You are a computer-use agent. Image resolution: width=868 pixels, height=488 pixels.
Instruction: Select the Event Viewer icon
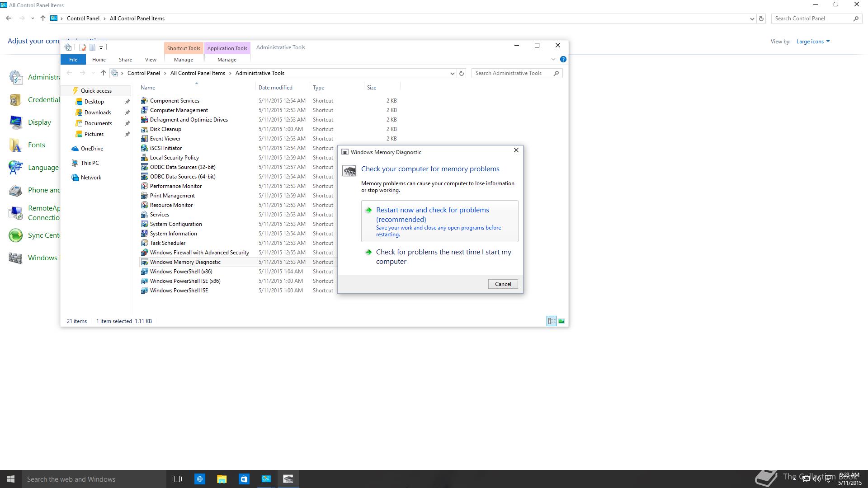point(144,138)
